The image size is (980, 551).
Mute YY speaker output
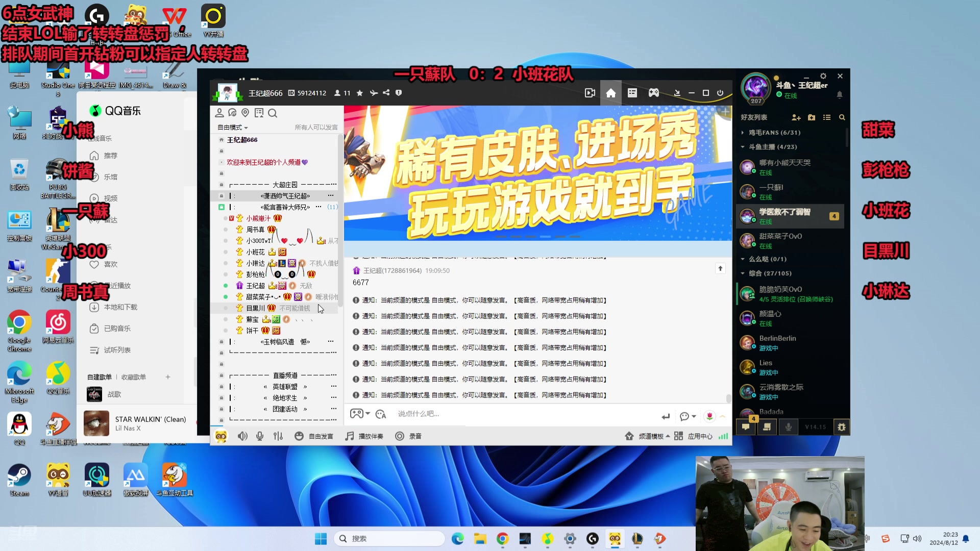pos(242,436)
